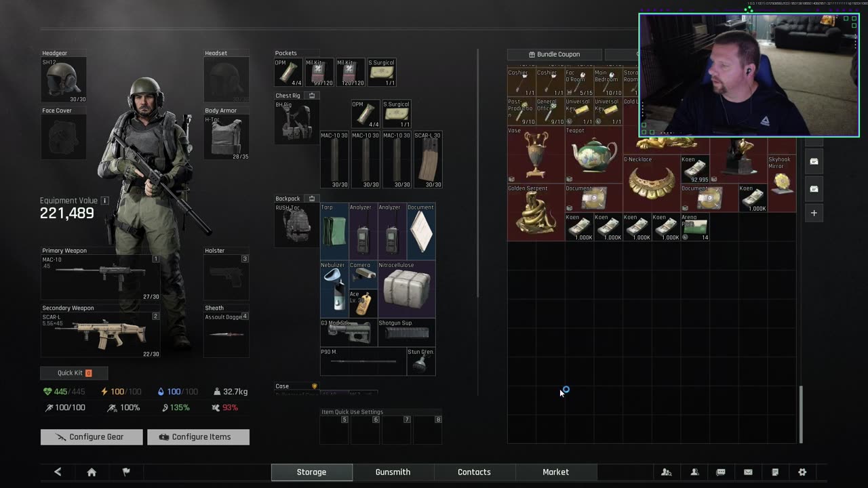The height and width of the screenshot is (488, 868).
Task: Open the task notes icon
Action: pyautogui.click(x=775, y=472)
